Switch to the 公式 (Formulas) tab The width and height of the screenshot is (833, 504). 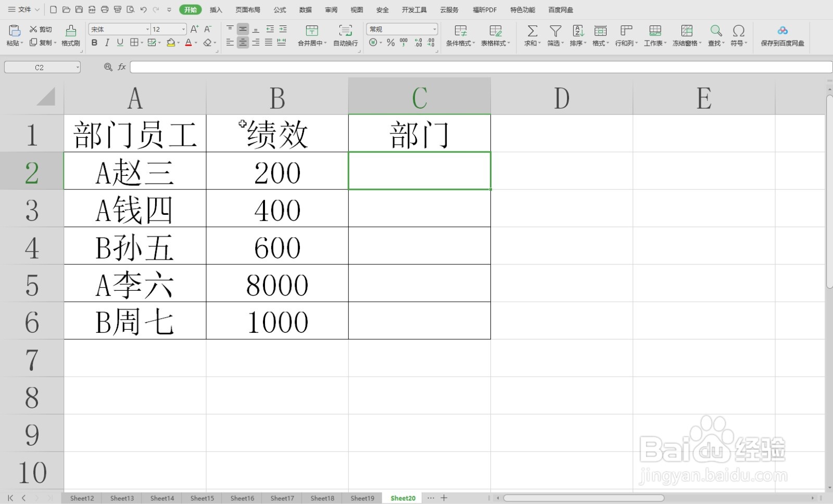coord(280,10)
